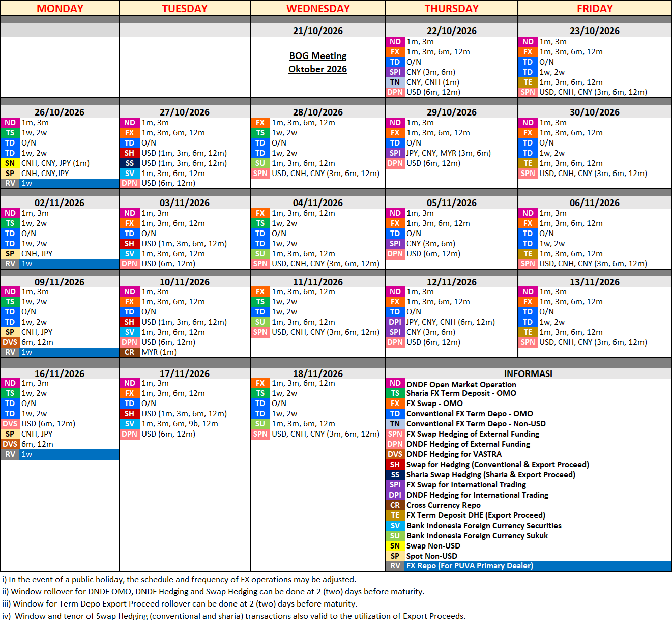Click the SU swatch beside Bank Indonesia Foreign Currency Sukuk
The image size is (672, 634).
[x=395, y=536]
